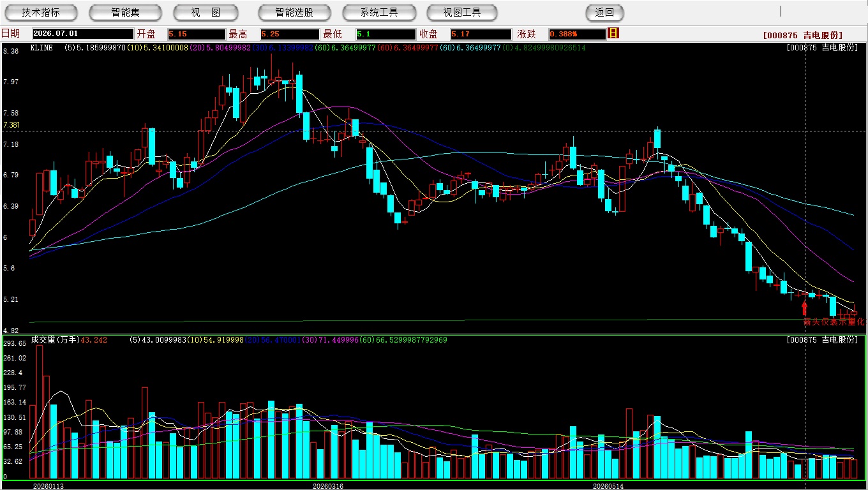
Task: Open the 技术指标 menu button
Action: [41, 12]
